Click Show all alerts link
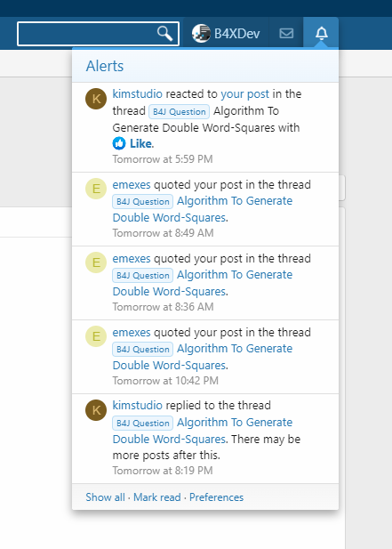The image size is (392, 549). click(105, 497)
